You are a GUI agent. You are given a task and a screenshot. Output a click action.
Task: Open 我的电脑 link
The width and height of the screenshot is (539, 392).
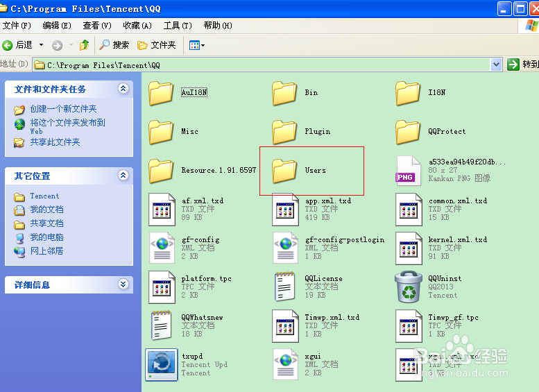click(x=46, y=237)
